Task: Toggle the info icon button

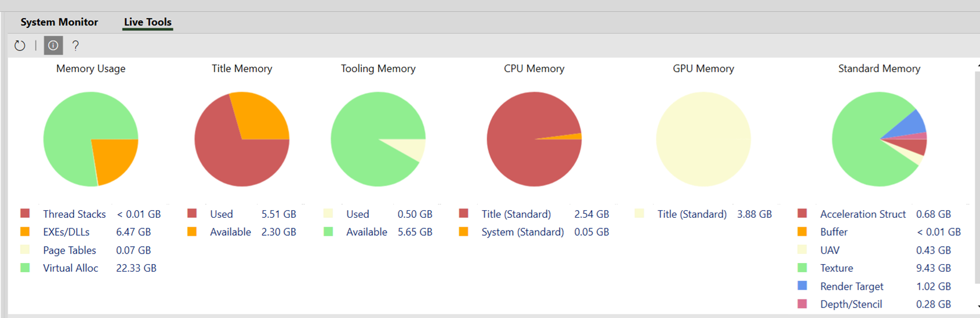Action: coord(53,45)
